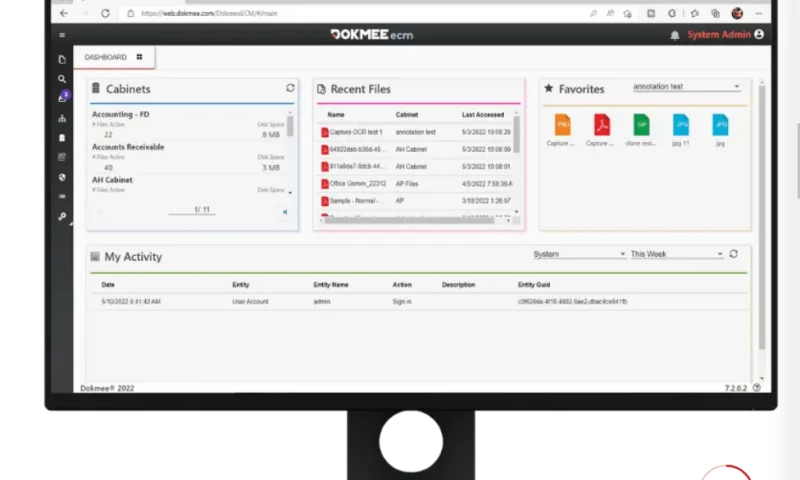The image size is (800, 480).
Task: Open the clipboard icon in the sidebar
Action: coord(62,138)
